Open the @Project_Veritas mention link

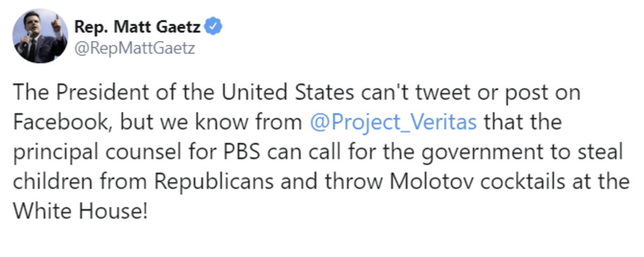394,123
